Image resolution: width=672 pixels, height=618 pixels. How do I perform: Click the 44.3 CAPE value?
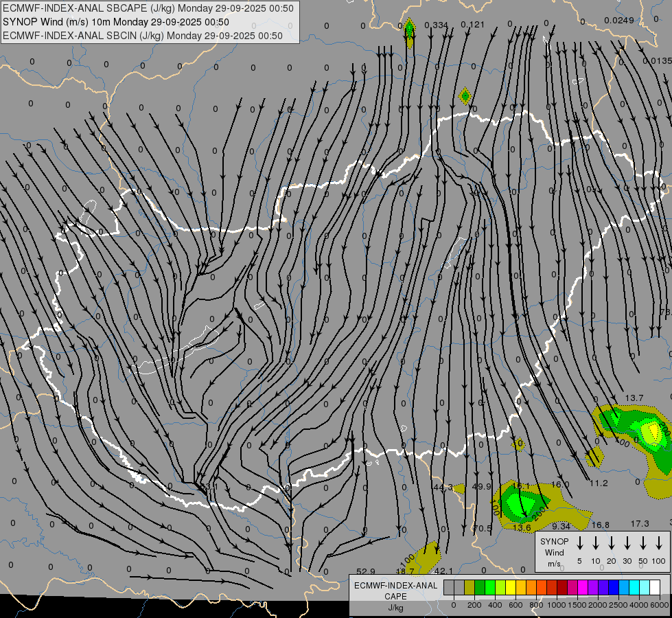coord(443,488)
